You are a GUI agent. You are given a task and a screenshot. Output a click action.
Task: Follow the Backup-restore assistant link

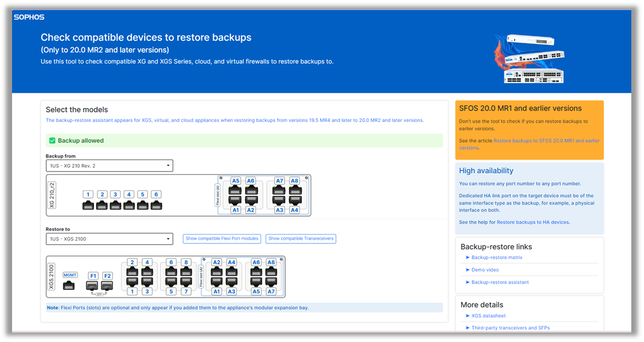(500, 282)
